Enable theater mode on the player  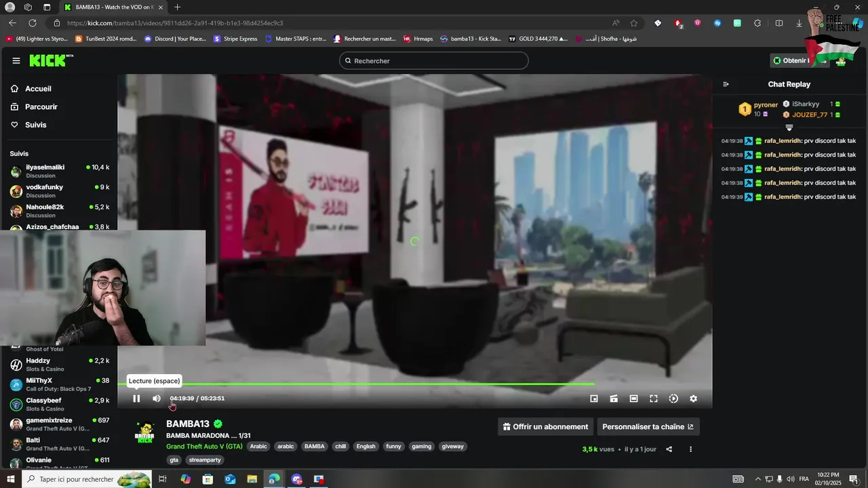coord(633,399)
